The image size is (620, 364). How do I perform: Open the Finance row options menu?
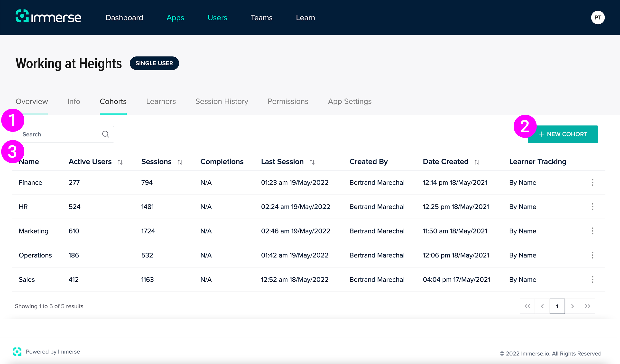click(592, 182)
